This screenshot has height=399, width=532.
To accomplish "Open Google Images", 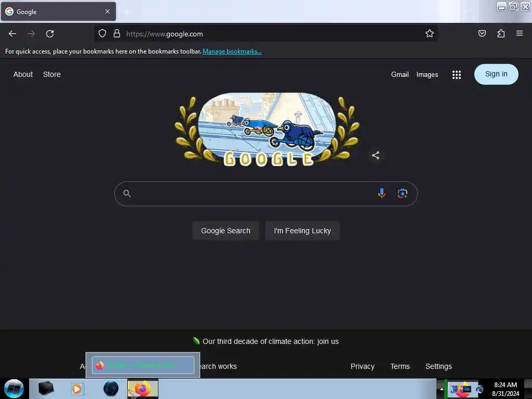I will click(427, 74).
